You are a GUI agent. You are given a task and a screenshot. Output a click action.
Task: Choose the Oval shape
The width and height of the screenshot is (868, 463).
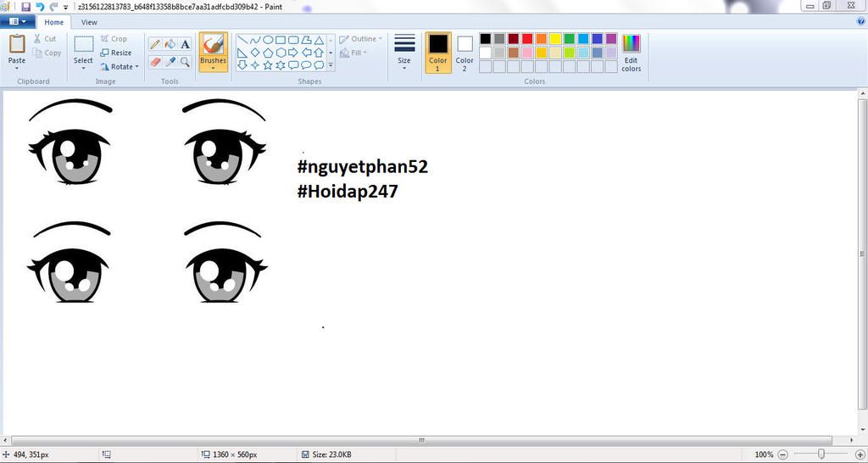click(x=268, y=40)
